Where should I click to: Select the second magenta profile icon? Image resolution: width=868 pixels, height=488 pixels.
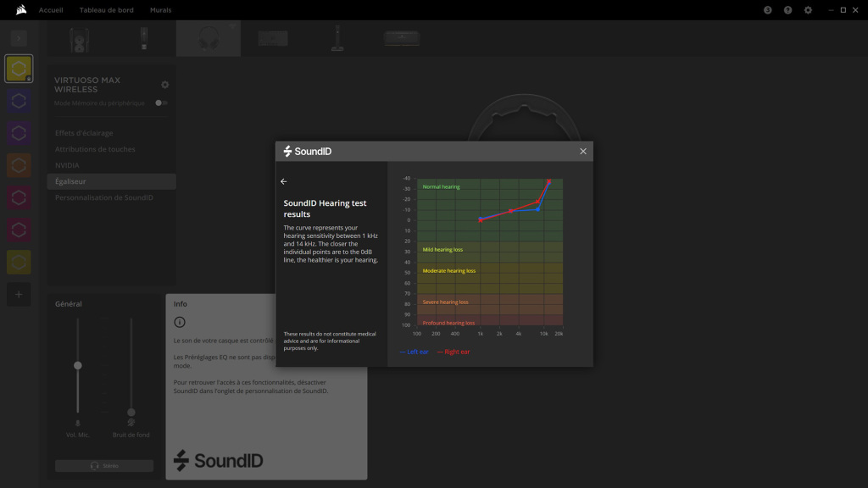pyautogui.click(x=19, y=230)
